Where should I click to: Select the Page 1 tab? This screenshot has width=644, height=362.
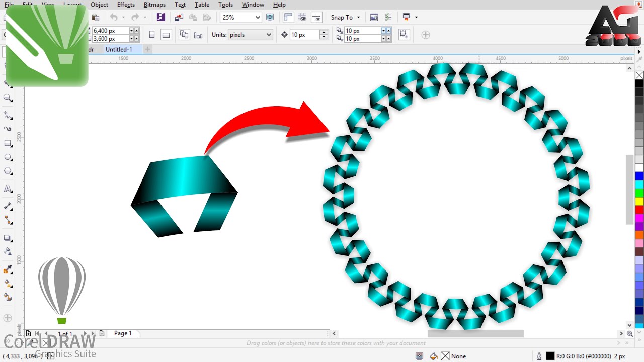(123, 333)
